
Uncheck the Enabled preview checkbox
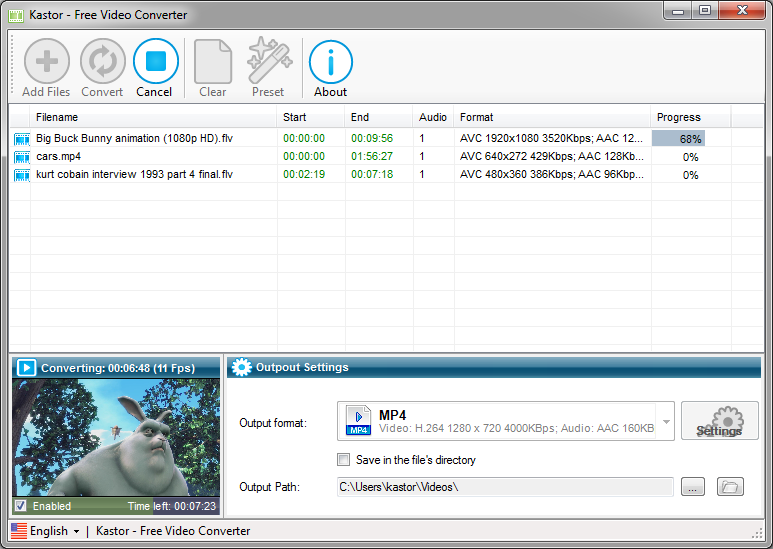click(21, 506)
